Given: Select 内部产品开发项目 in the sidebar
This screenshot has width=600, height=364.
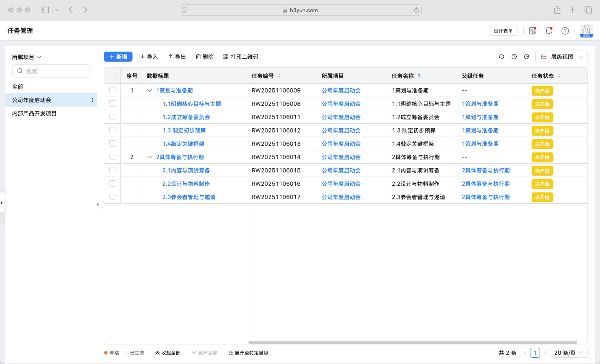Looking at the screenshot, I should pyautogui.click(x=34, y=113).
